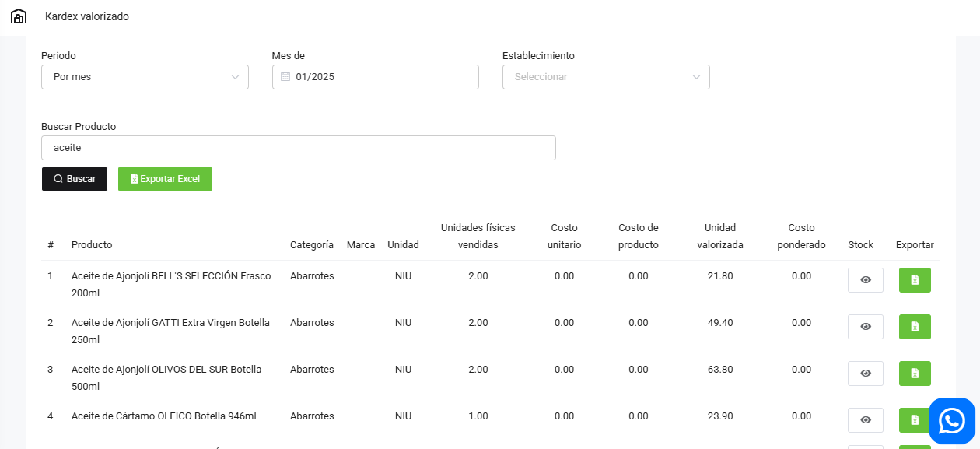The width and height of the screenshot is (980, 449).
Task: Open the Mes de month picker 01/2025
Action: (x=381, y=77)
